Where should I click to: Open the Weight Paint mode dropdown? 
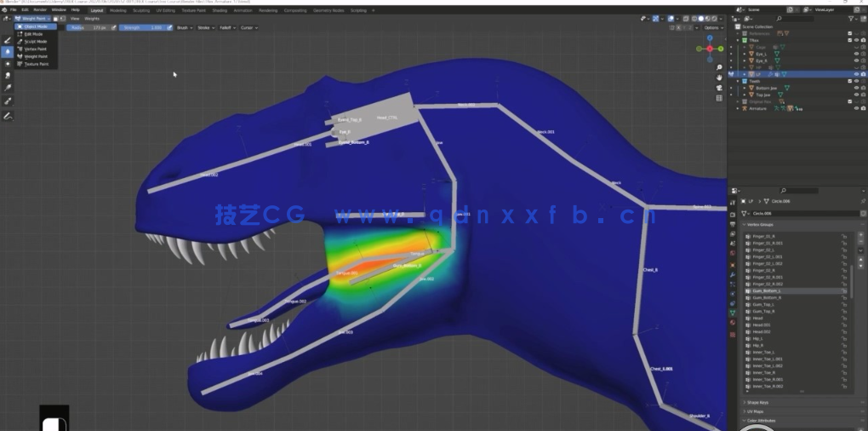pos(32,18)
